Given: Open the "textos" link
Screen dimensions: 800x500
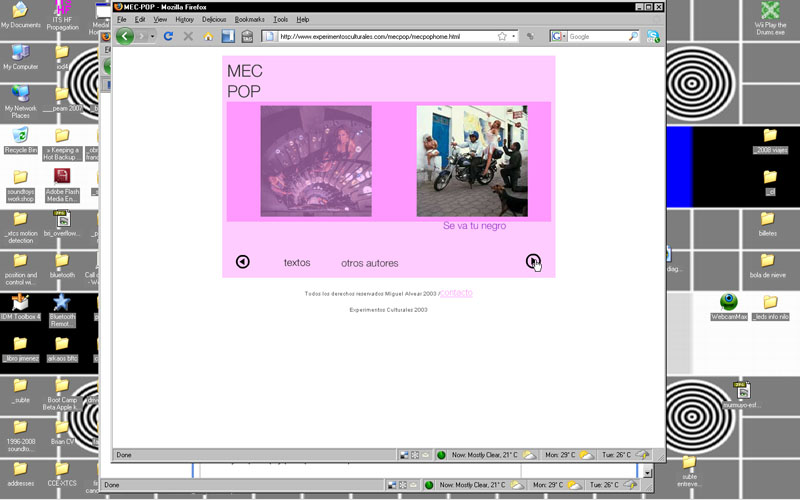Looking at the screenshot, I should 297,263.
